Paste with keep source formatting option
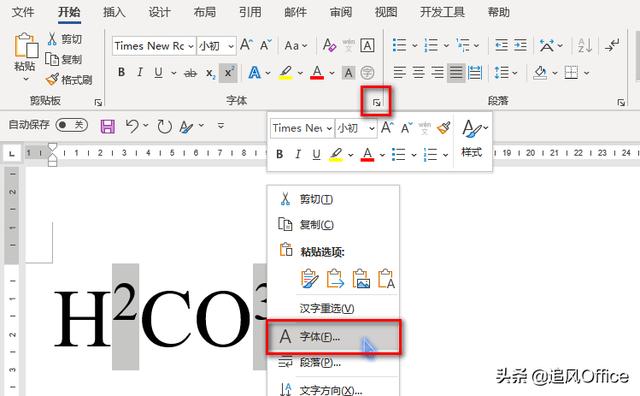This screenshot has width=640, height=396. pos(309,279)
